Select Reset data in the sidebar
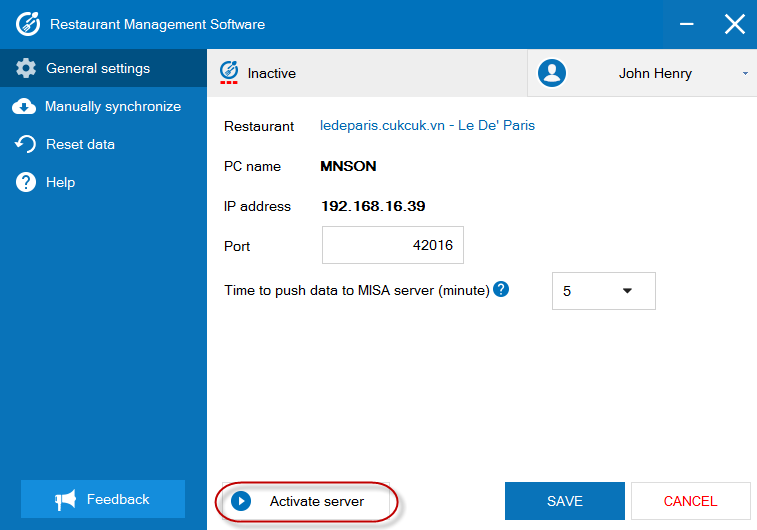Image resolution: width=757 pixels, height=530 pixels. pyautogui.click(x=103, y=144)
